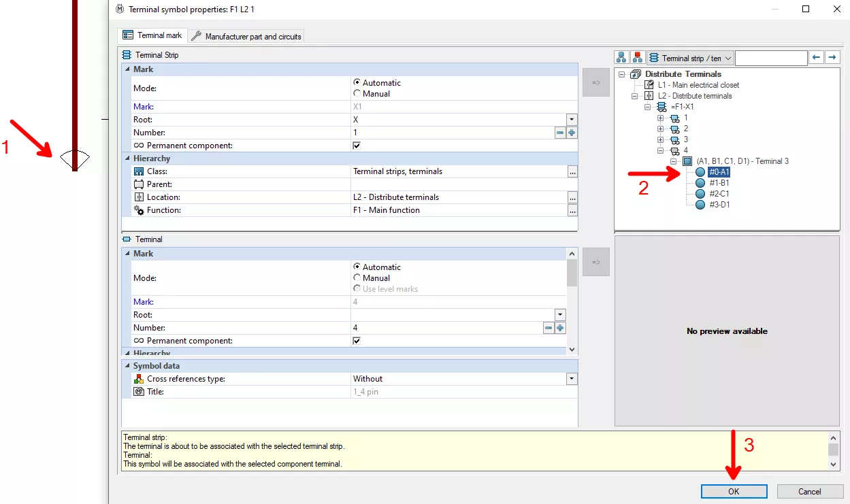Image resolution: width=850 pixels, height=504 pixels.
Task: Select Manual mode in Terminal section
Action: point(357,278)
